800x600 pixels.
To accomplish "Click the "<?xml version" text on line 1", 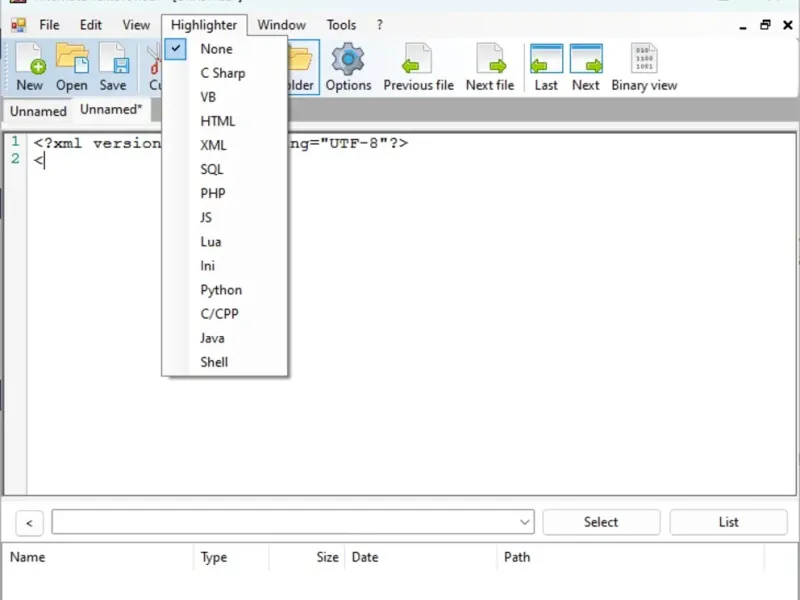I will click(97, 143).
